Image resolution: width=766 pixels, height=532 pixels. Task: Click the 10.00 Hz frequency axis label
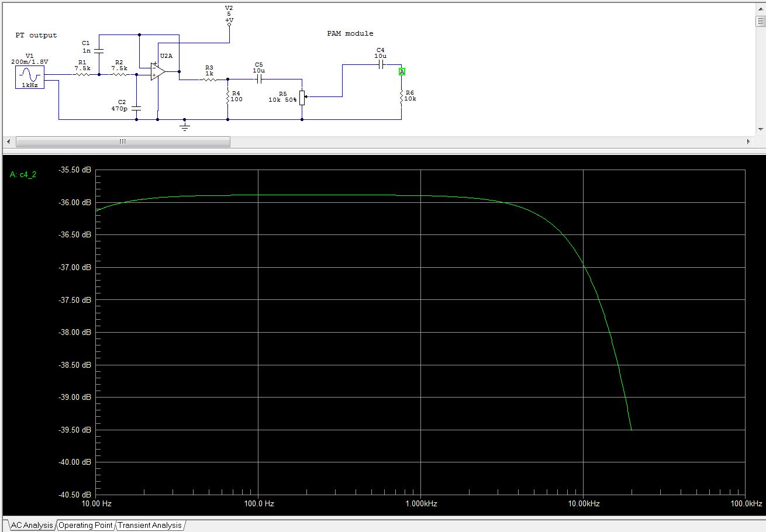pyautogui.click(x=96, y=503)
